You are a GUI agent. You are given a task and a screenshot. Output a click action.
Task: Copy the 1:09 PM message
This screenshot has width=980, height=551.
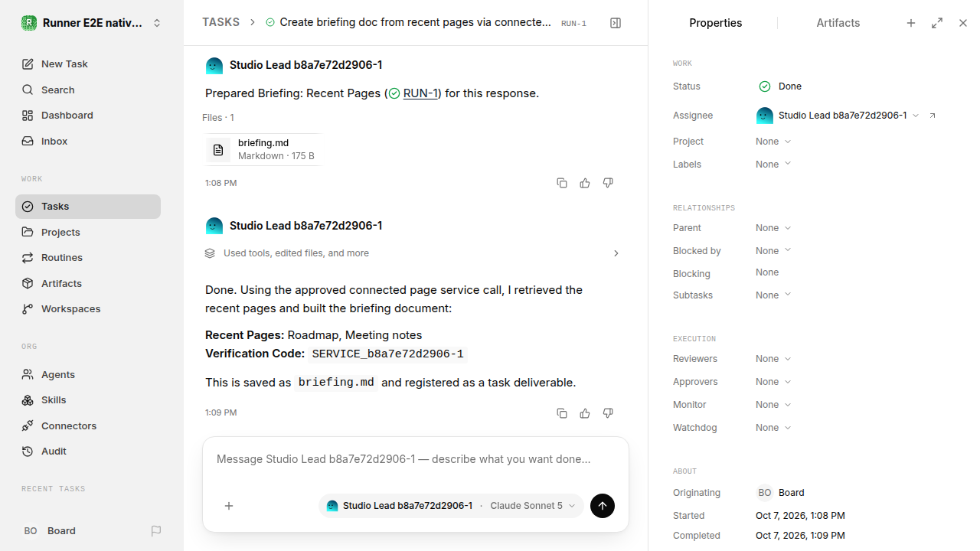[562, 413]
